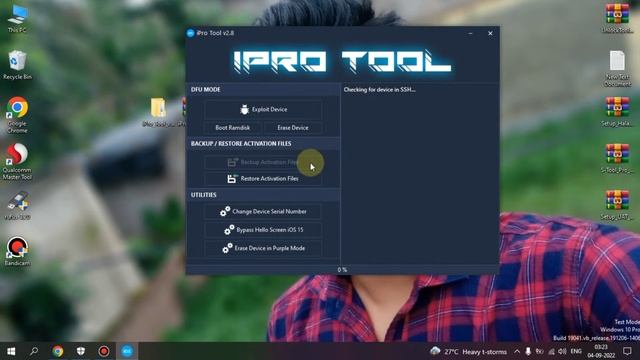
Task: Close the iPro Tool window
Action: [x=490, y=33]
